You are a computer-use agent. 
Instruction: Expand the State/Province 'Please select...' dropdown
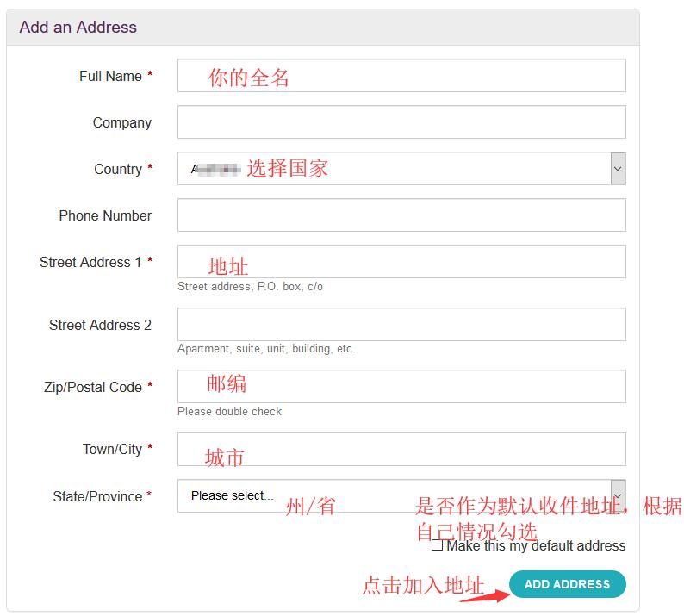pyautogui.click(x=401, y=495)
